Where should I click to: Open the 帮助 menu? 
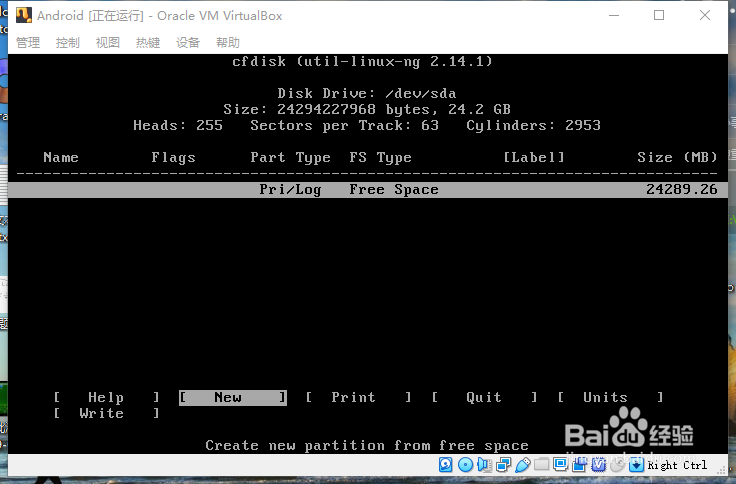tap(228, 43)
